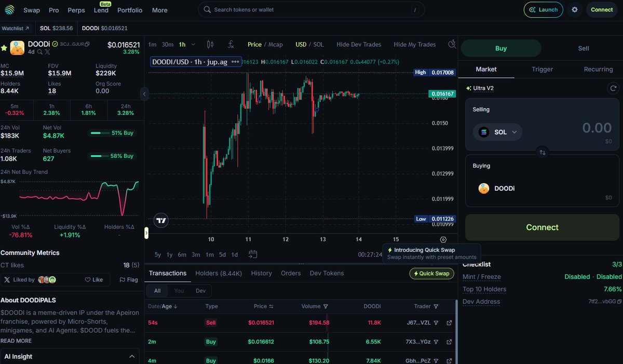Open the Recurring order tab
This screenshot has width=623, height=364.
tap(598, 69)
